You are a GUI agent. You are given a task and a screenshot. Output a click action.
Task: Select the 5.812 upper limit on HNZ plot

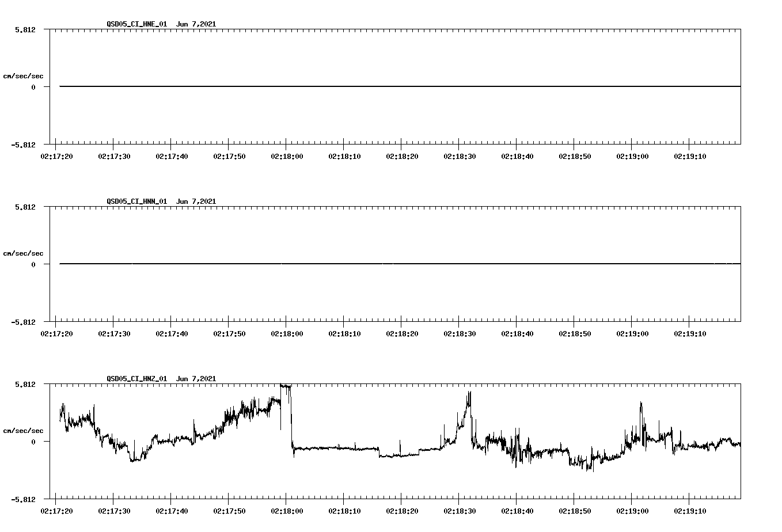tap(25, 384)
